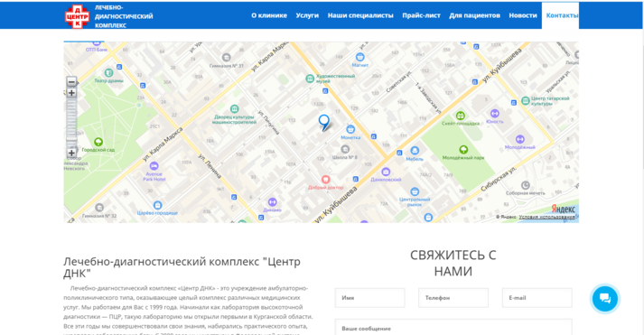
Task: Click the Добрый доктор tooth marker
Action: [325, 179]
